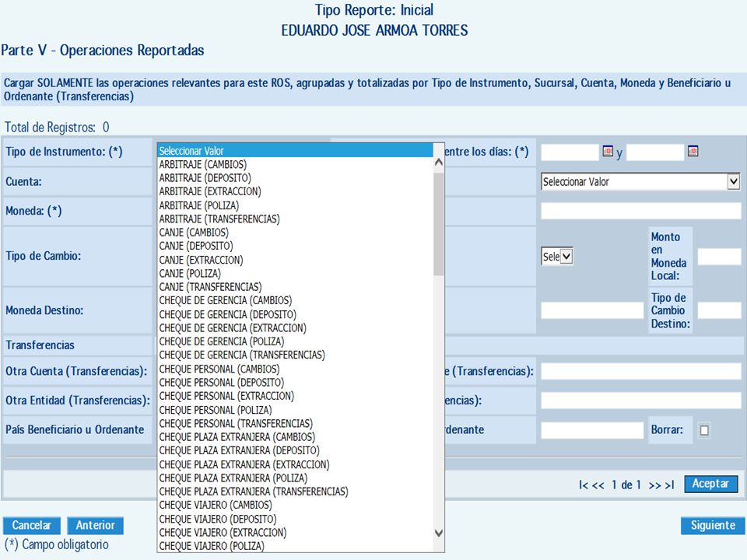Screen dimensions: 747x560
Task: Focus the end date input field
Action: click(655, 152)
